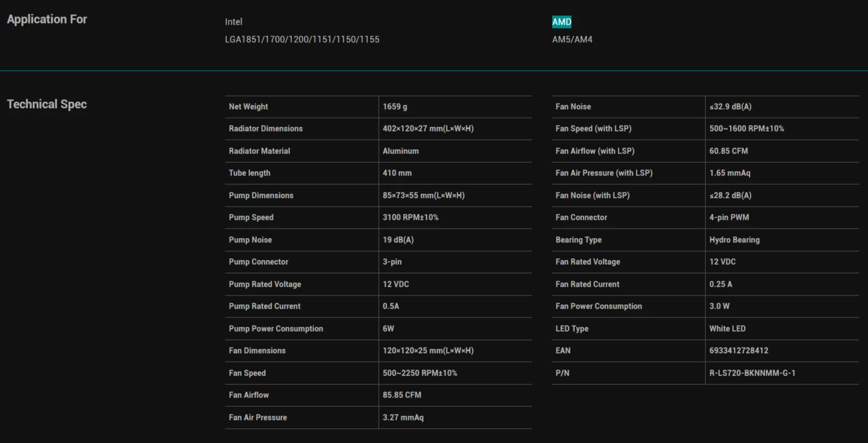Click the Fan Speed (with LSP) label
The width and height of the screenshot is (868, 443).
coord(593,129)
